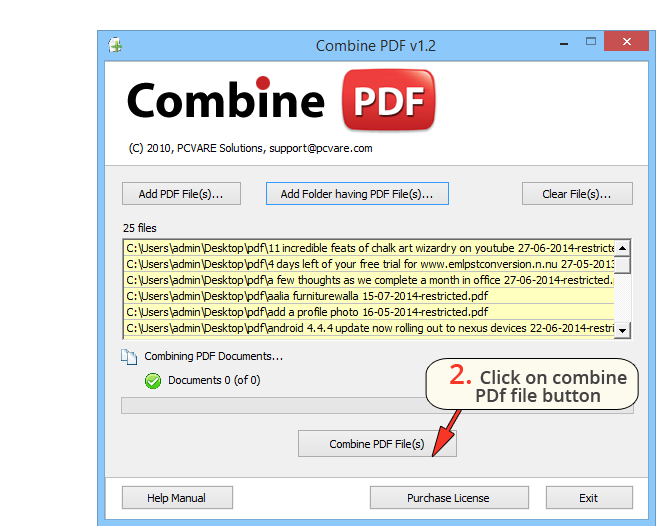Click the 'Documents 0 (of 0)' status text
The width and height of the screenshot is (657, 531).
214,380
